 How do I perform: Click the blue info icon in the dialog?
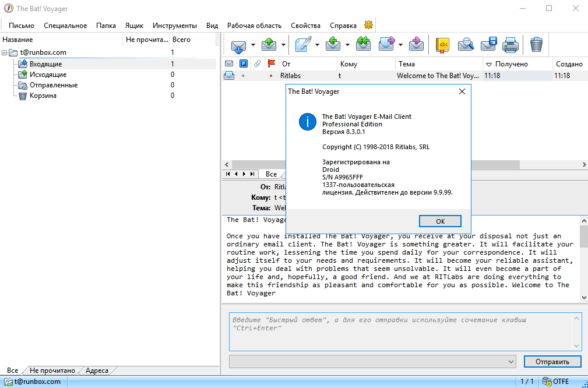coord(308,122)
